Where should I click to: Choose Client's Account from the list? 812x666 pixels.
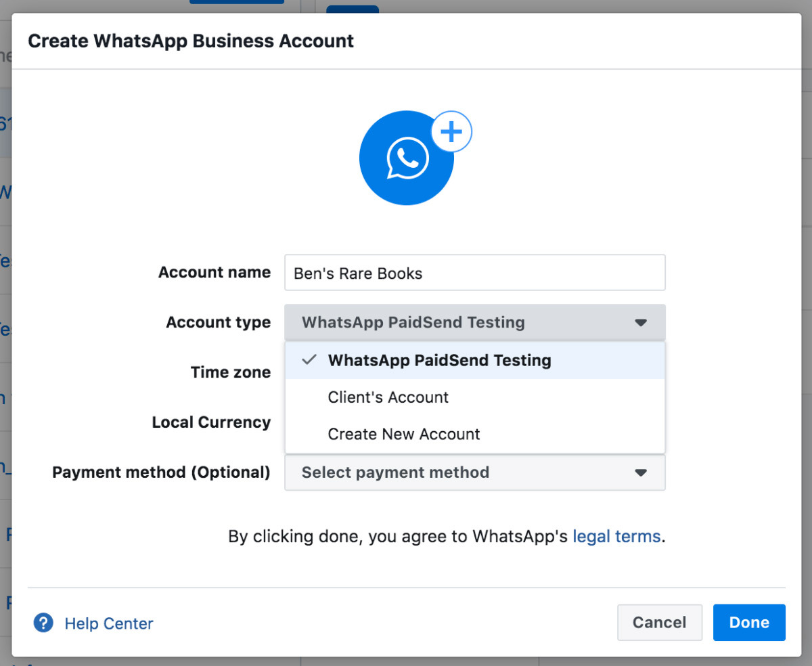point(388,397)
